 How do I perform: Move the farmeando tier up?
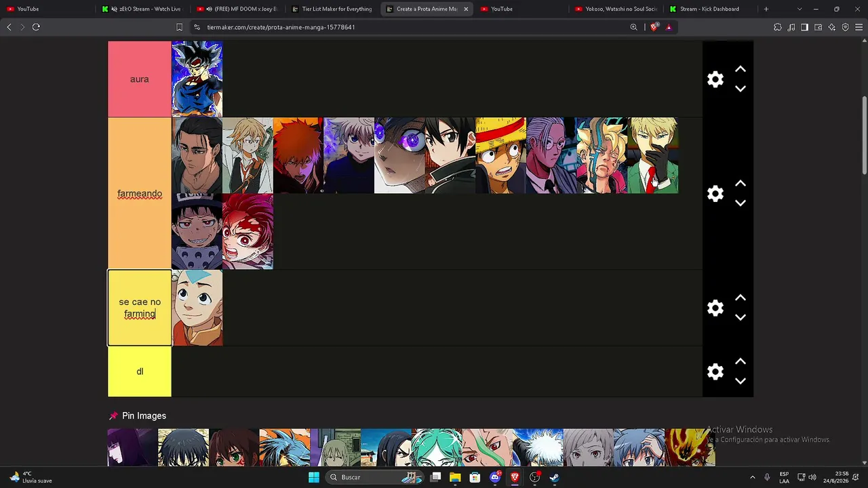pos(741,184)
